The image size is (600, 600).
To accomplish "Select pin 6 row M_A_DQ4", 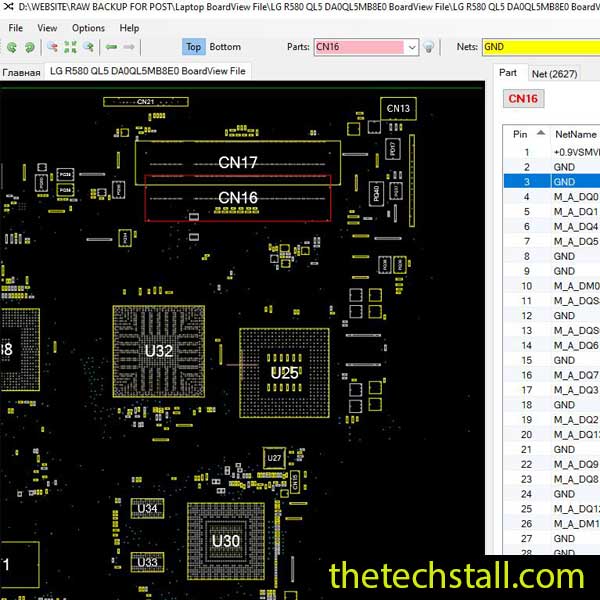I will point(551,227).
